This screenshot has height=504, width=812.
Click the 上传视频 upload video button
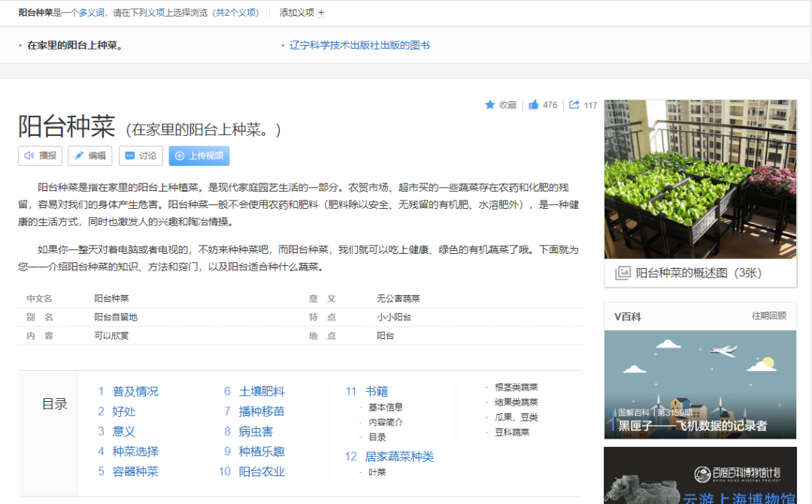[x=198, y=155]
